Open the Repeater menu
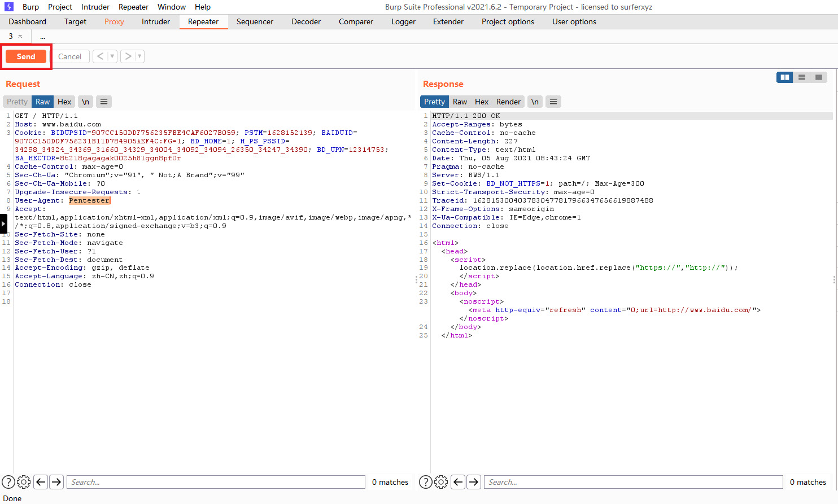 click(x=133, y=7)
